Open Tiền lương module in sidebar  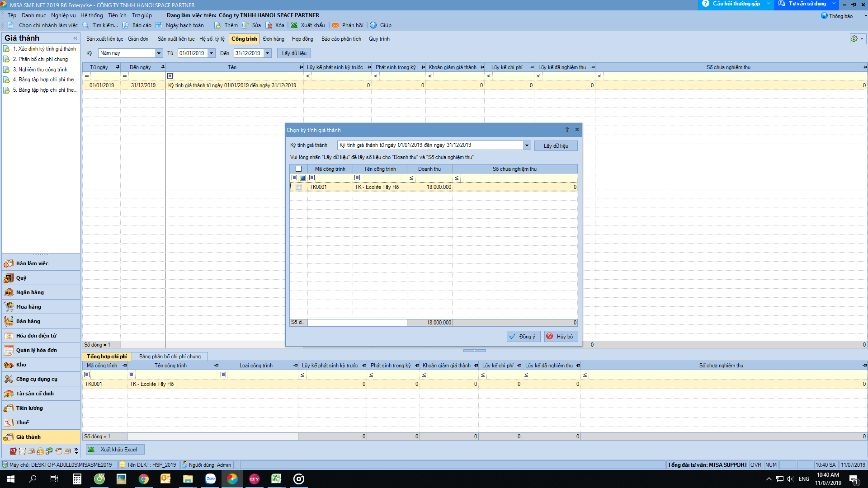tap(29, 408)
